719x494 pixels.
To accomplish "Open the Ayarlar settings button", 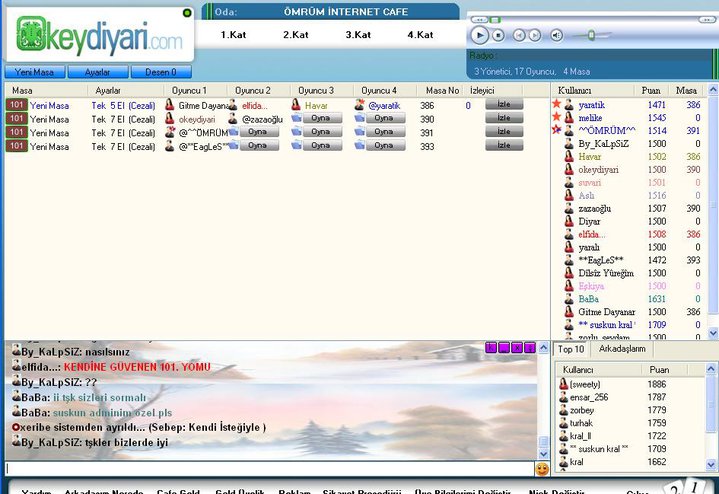I will pos(98,72).
